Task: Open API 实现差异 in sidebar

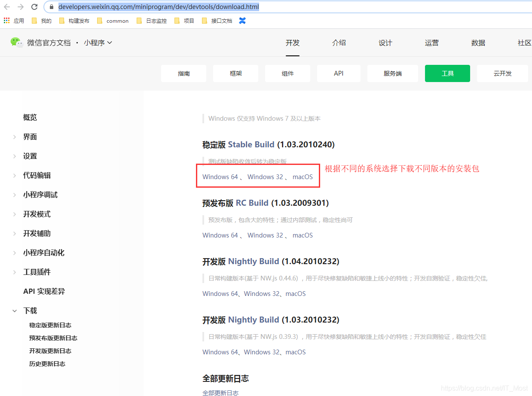Action: pos(44,291)
